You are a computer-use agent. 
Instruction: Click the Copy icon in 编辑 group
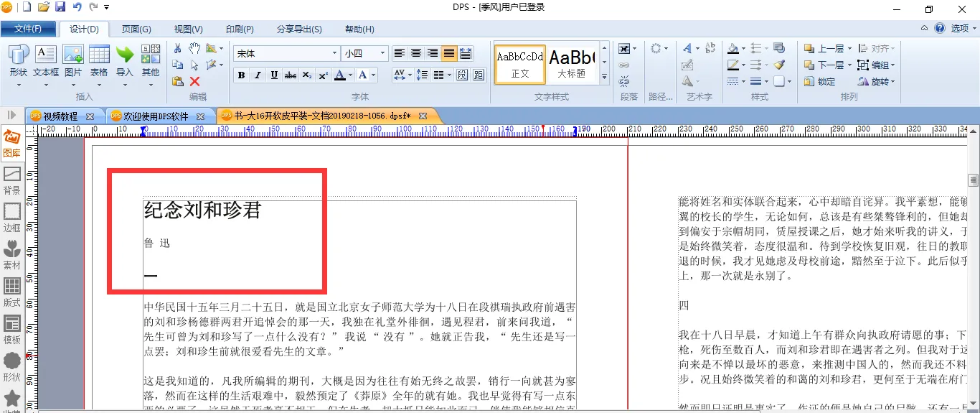(177, 65)
